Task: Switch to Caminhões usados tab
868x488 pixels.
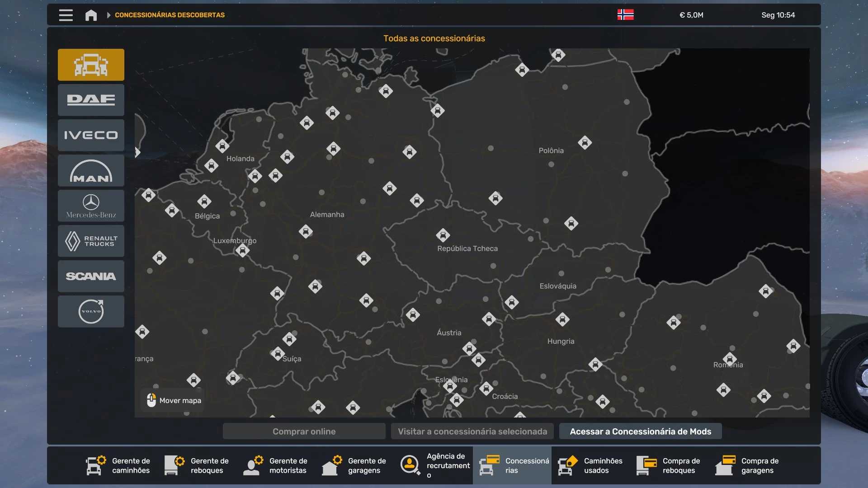Action: coord(590,465)
